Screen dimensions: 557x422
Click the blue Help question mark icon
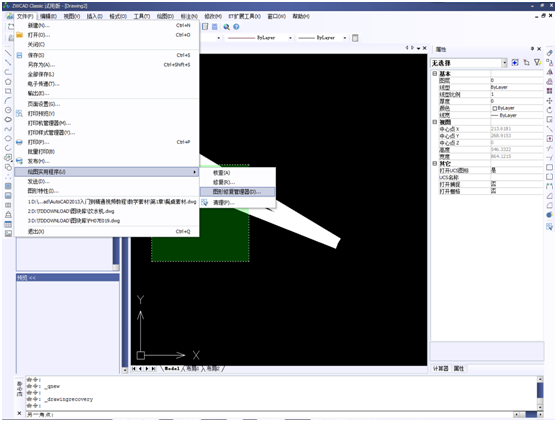[236, 27]
